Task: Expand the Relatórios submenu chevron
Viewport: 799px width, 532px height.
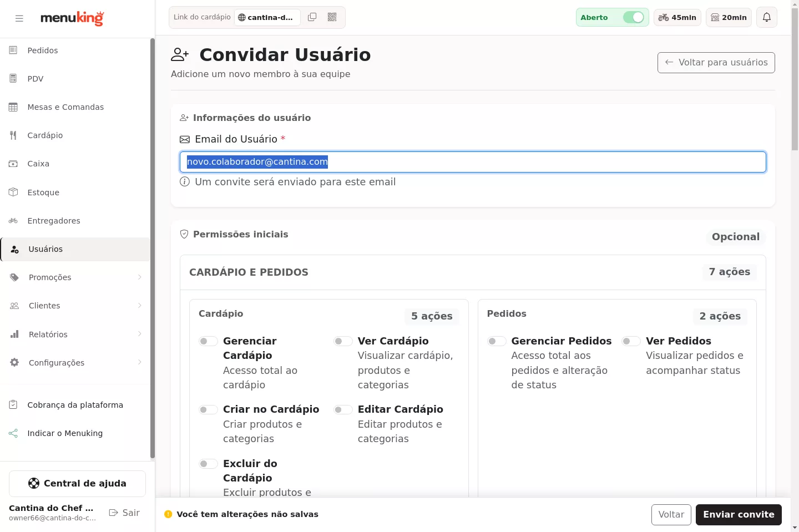Action: click(140, 334)
